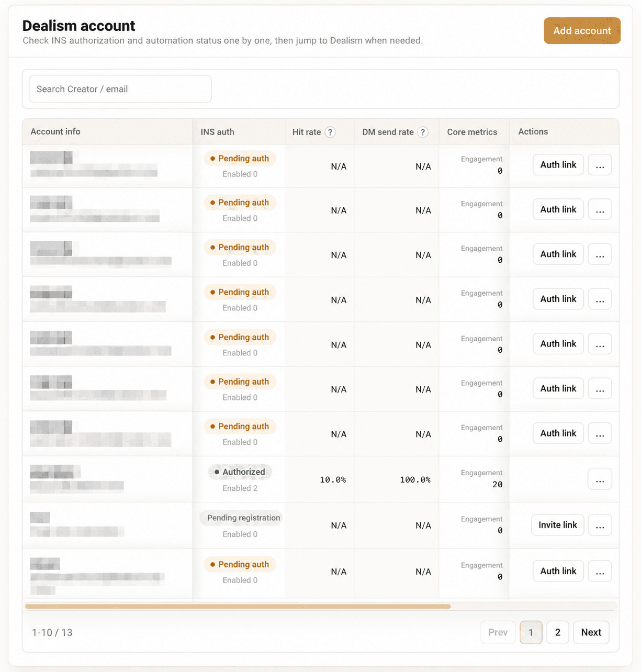Viewport: 641px width, 672px height.
Task: Go to page 2
Action: tap(558, 632)
